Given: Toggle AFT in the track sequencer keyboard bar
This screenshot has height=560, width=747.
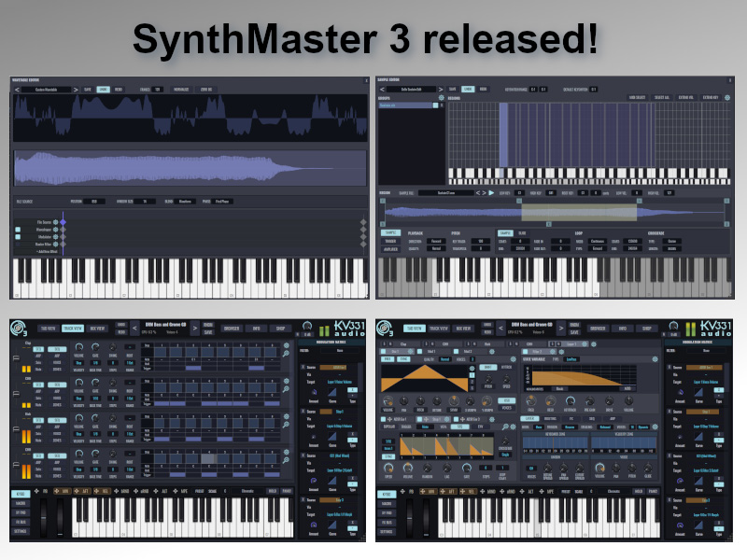Looking at the screenshot, I should tap(82, 491).
